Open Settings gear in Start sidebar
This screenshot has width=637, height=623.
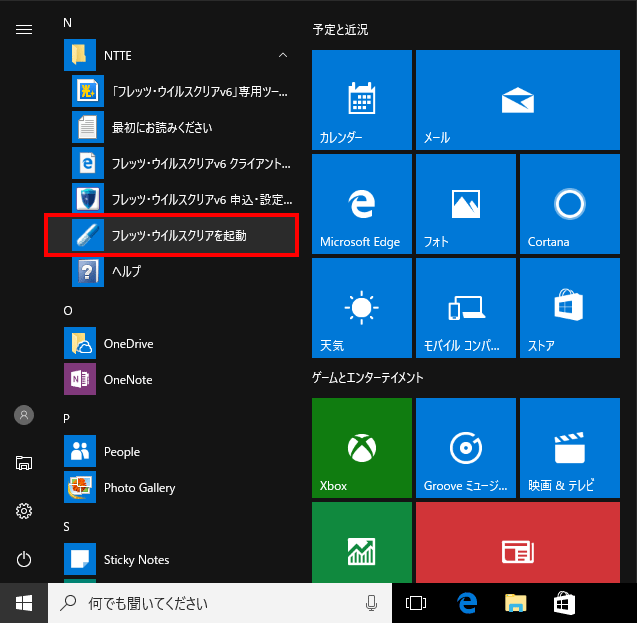point(24,511)
